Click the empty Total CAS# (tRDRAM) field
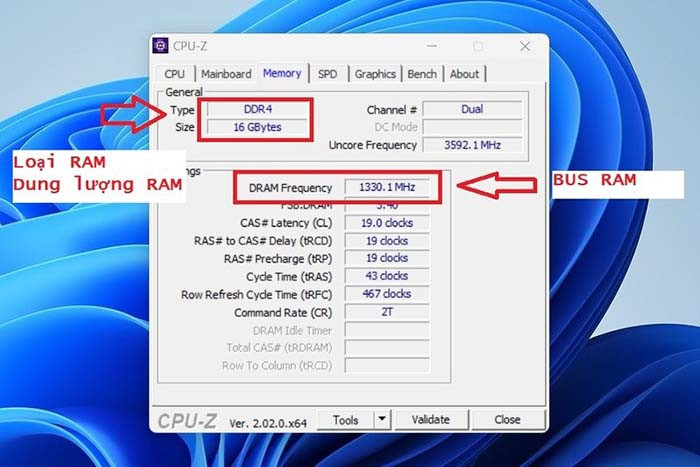 tap(387, 347)
